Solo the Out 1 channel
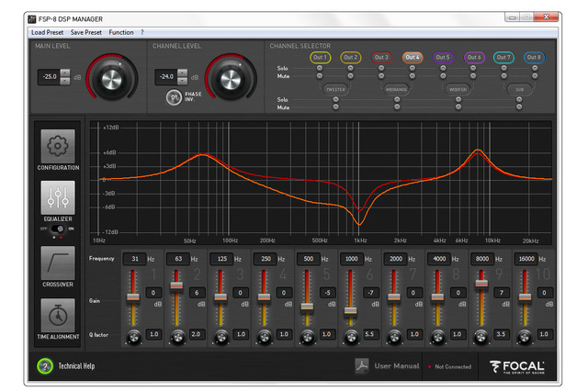This screenshot has height=391, width=588. click(x=320, y=68)
